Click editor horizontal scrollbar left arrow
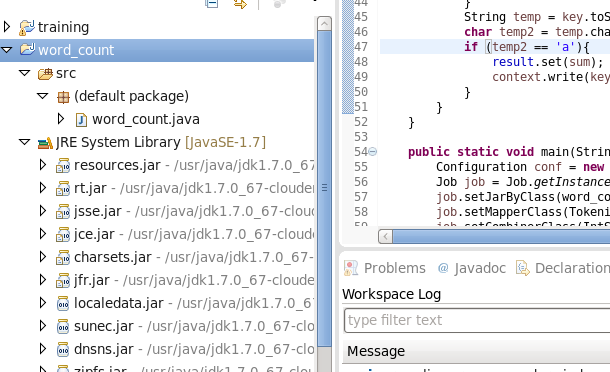610x372 pixels. pos(386,236)
